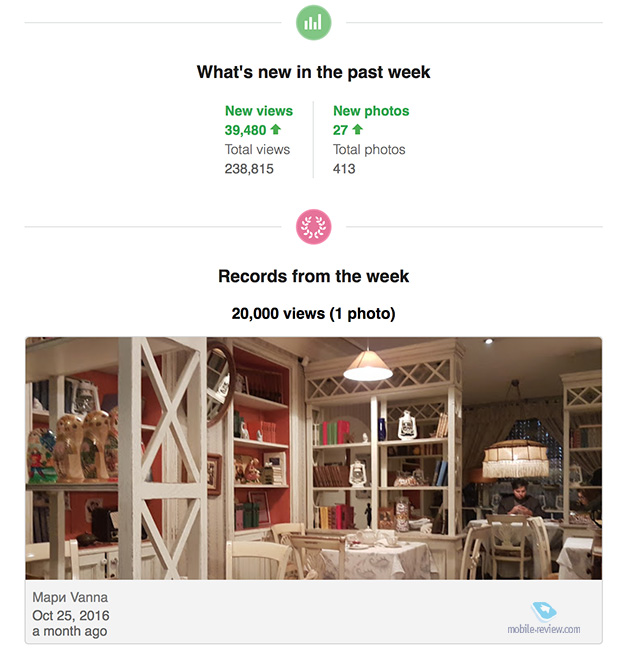Click the Oct 25, 2016 photo date
The height and width of the screenshot is (653, 640).
coord(71,615)
